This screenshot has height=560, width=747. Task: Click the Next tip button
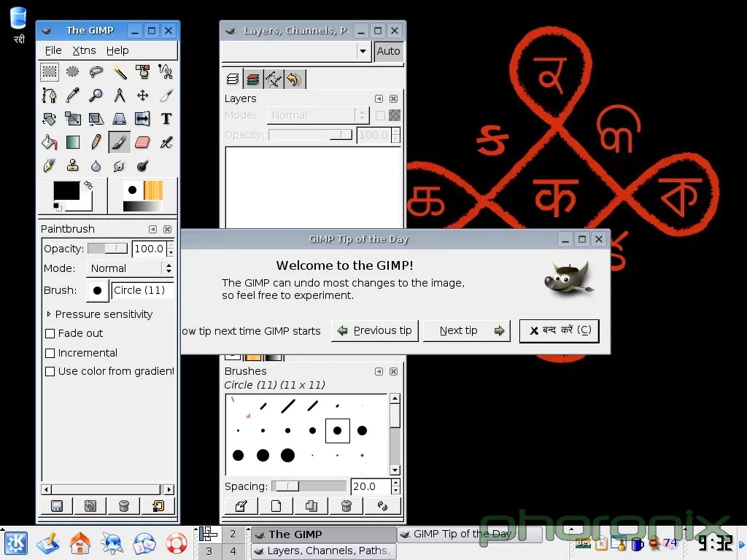coord(467,330)
